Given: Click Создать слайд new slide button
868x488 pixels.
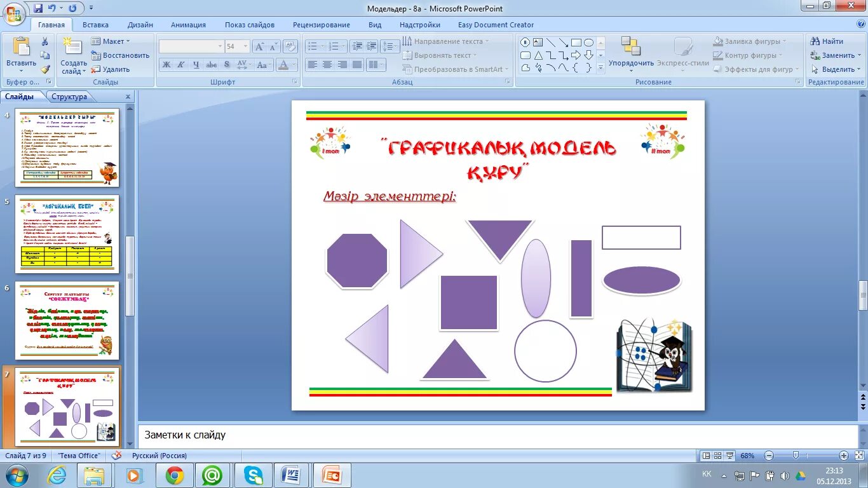Looking at the screenshot, I should (74, 55).
